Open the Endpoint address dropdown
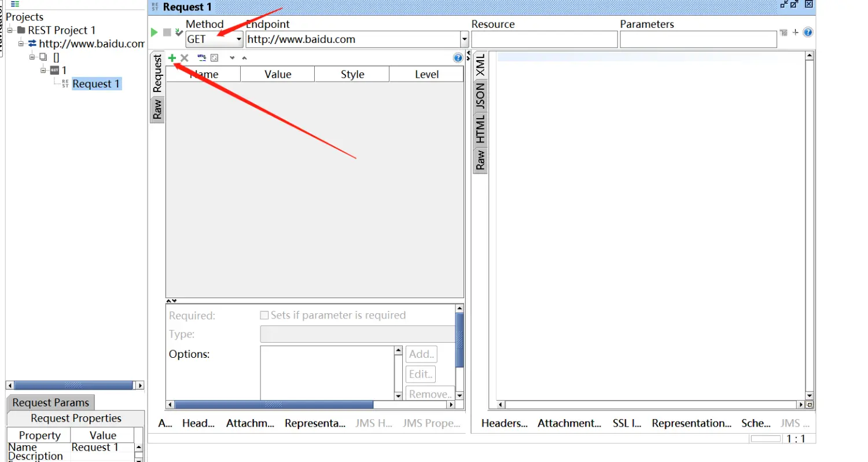This screenshot has height=462, width=868. (x=464, y=39)
